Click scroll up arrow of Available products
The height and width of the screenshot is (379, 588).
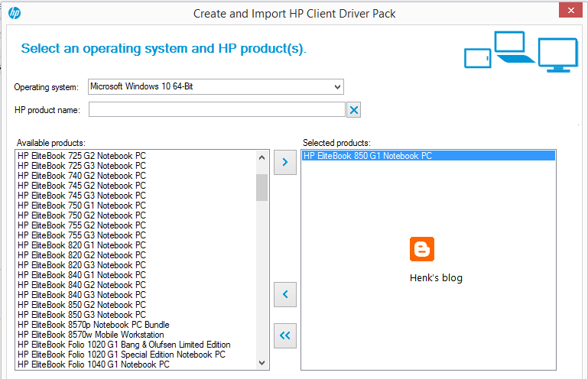click(262, 157)
